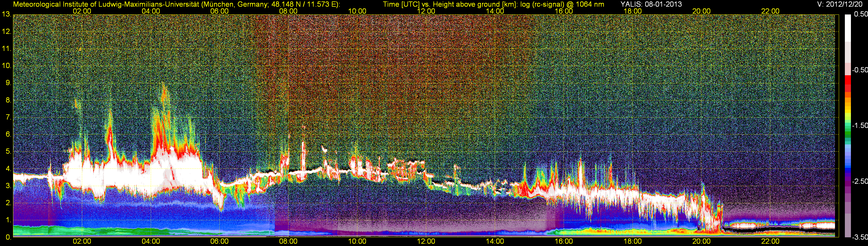This screenshot has width=868, height=246.
Task: Click the color scale value '0.50'
Action: (860, 14)
